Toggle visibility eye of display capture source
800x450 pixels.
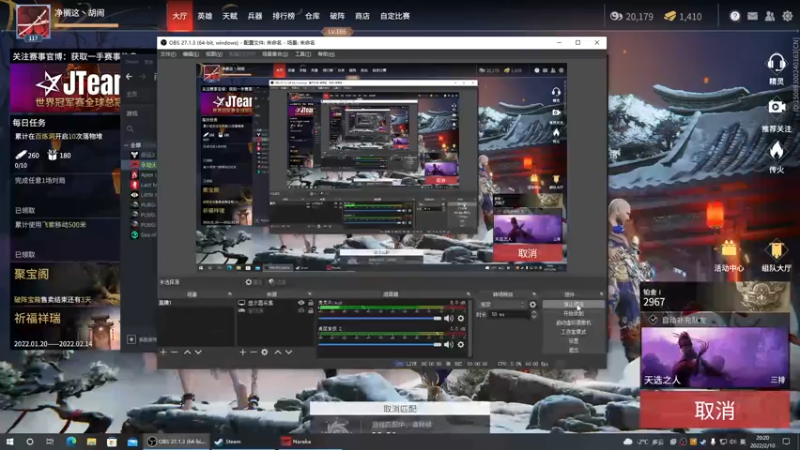point(301,303)
